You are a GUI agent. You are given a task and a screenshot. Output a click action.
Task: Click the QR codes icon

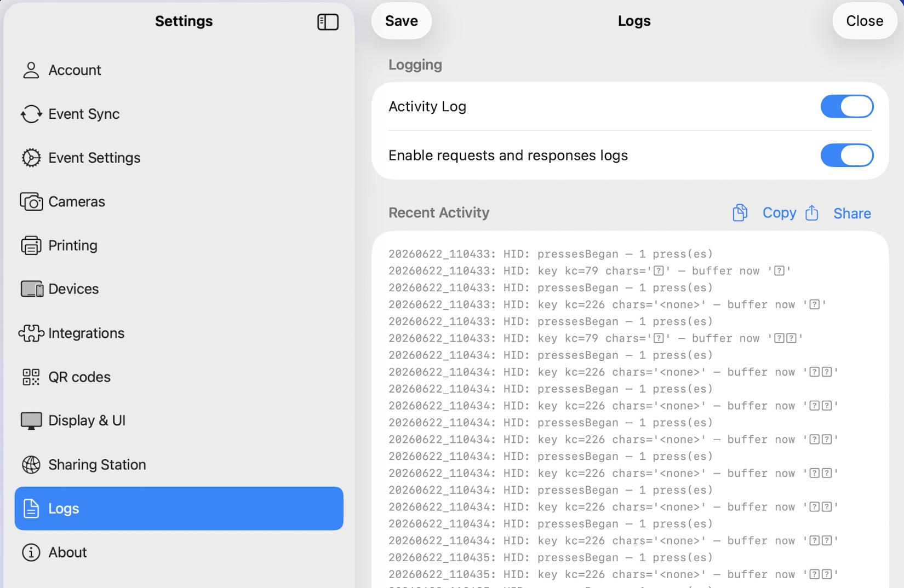click(x=31, y=377)
